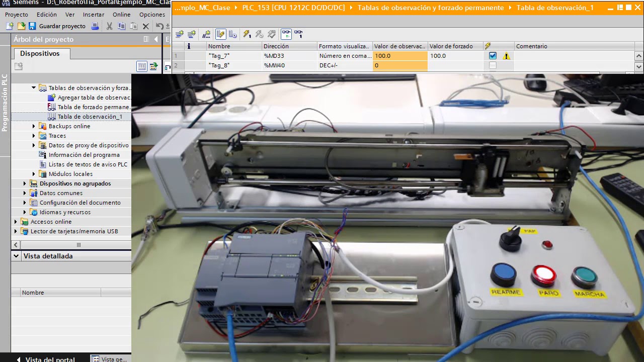Open the Opciones menu
Viewport: 644px width, 362px height.
(x=152, y=15)
